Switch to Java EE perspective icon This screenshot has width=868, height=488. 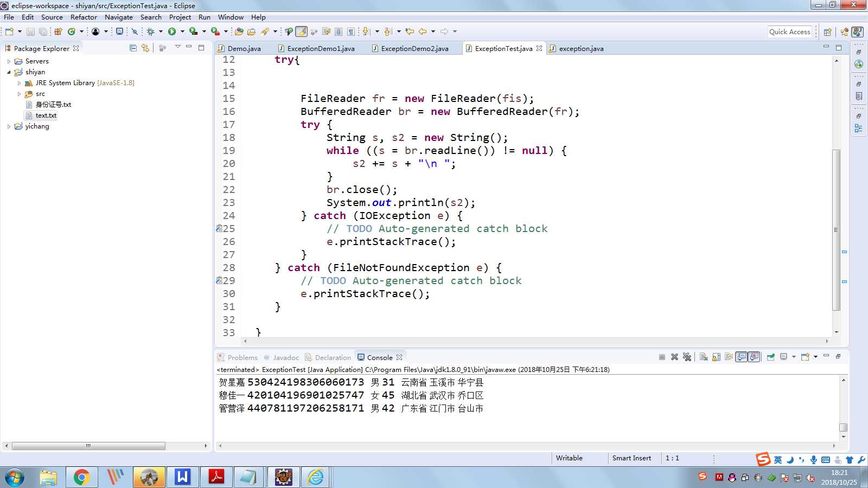[x=845, y=31]
